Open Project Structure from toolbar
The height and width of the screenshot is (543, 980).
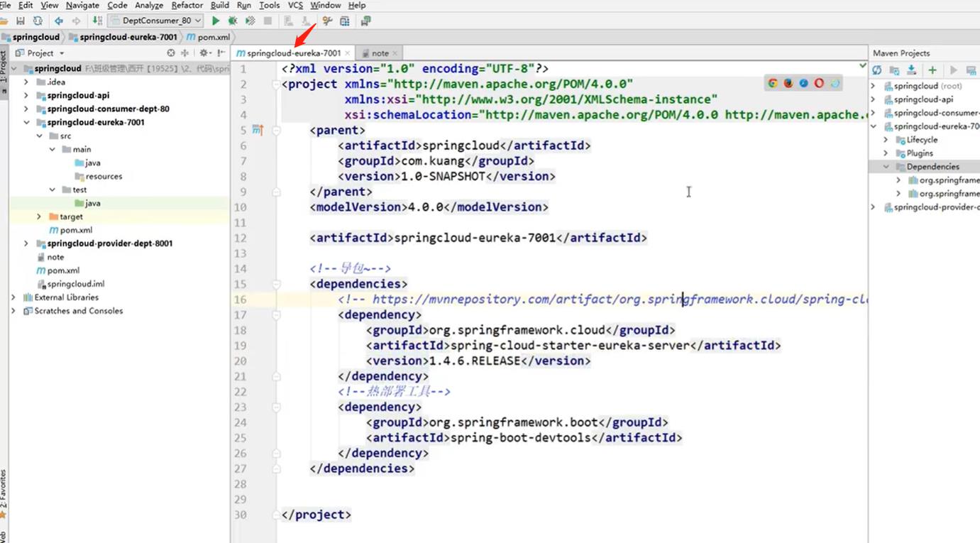point(345,21)
